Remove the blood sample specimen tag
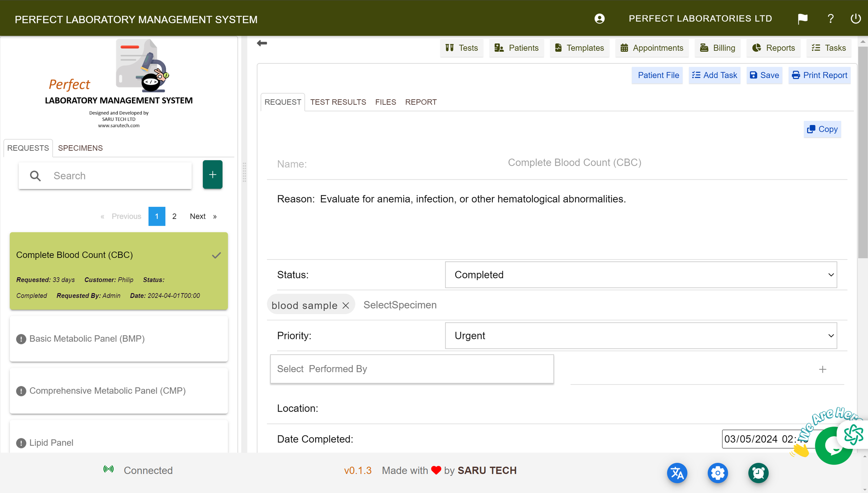 [346, 305]
